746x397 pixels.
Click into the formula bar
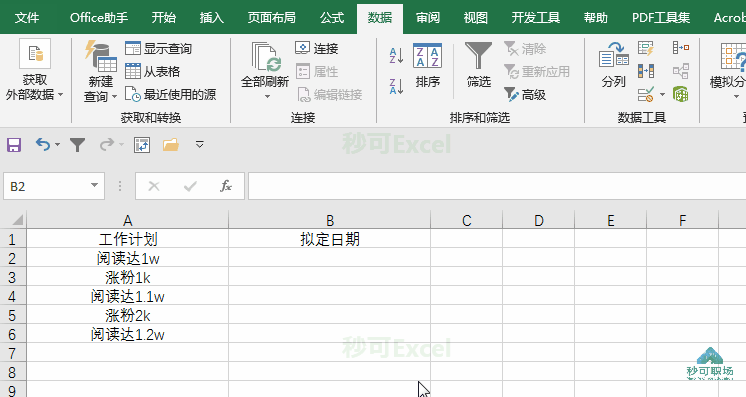(x=497, y=186)
